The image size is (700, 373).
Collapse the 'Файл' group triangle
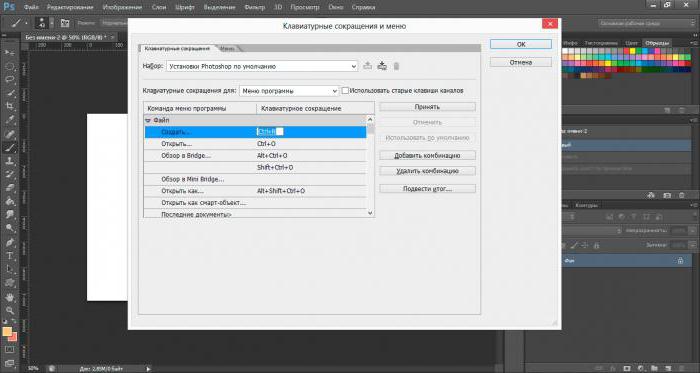pos(148,120)
